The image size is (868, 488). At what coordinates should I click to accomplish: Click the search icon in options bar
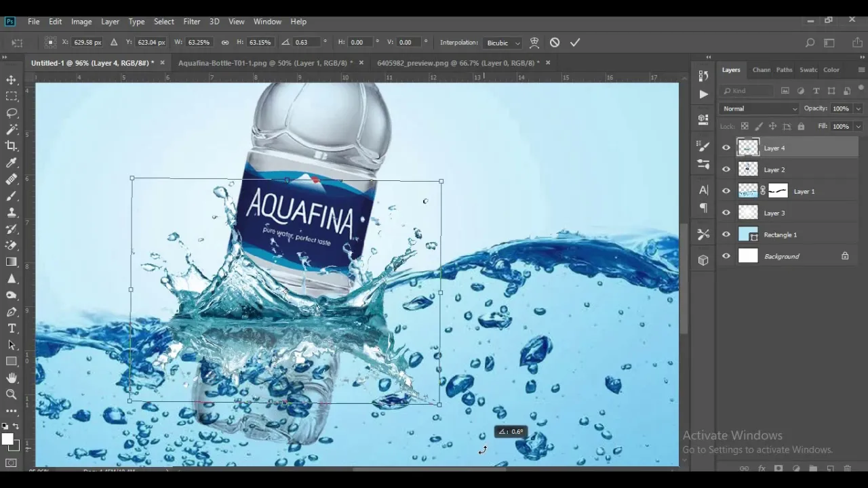[810, 43]
